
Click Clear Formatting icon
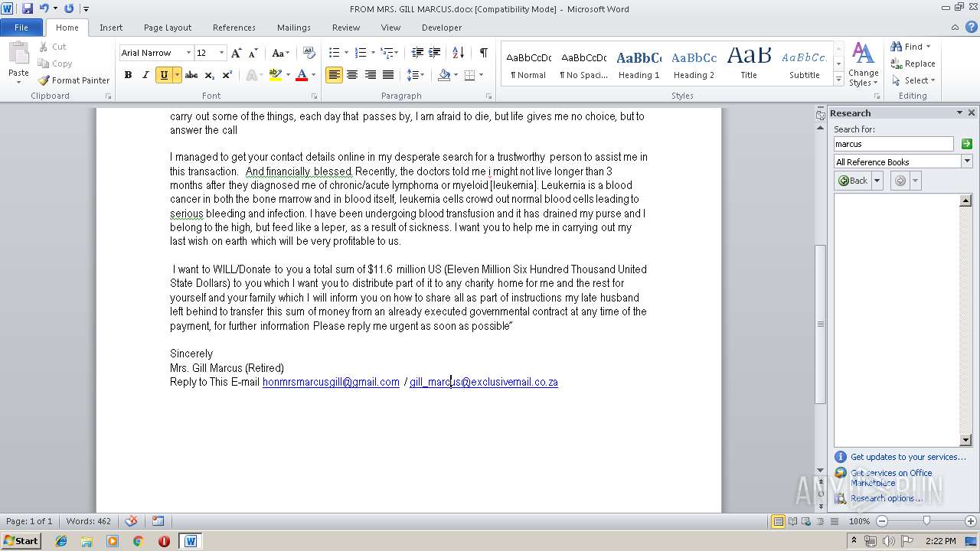pos(309,53)
